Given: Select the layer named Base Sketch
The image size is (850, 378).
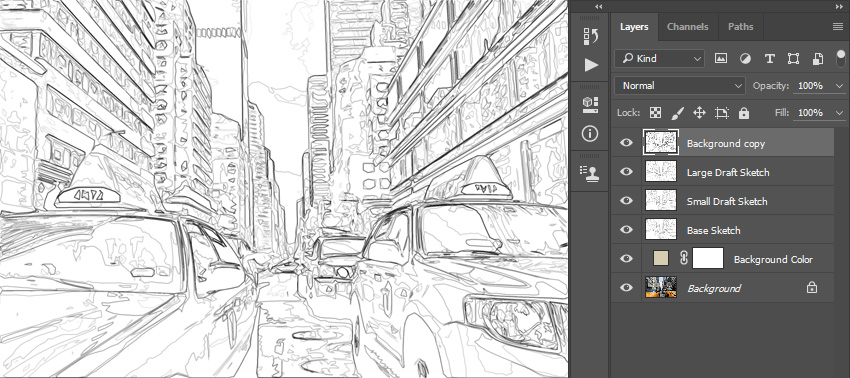Looking at the screenshot, I should tap(713, 230).
